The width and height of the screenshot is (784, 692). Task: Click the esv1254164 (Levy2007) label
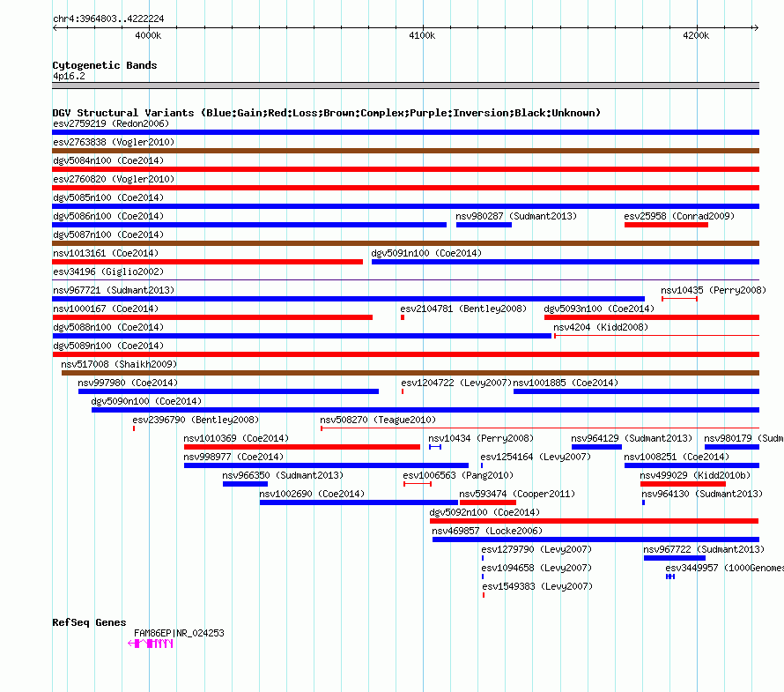[536, 457]
